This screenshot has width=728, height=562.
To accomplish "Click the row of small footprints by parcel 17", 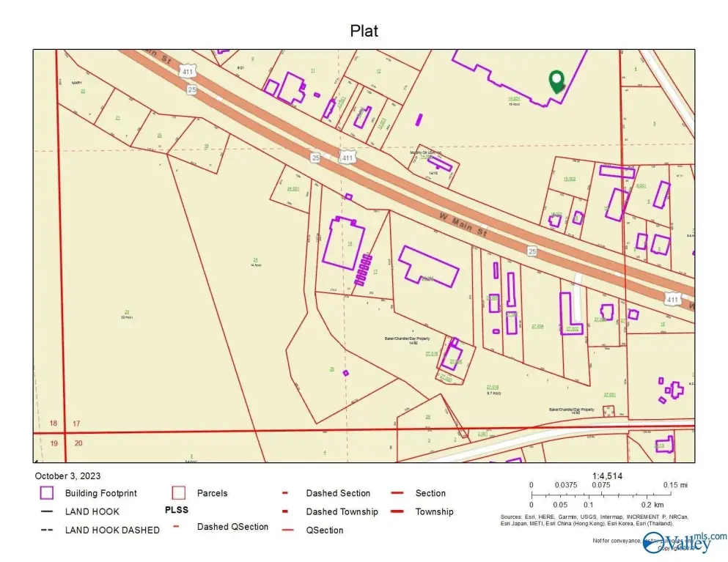I will (363, 270).
